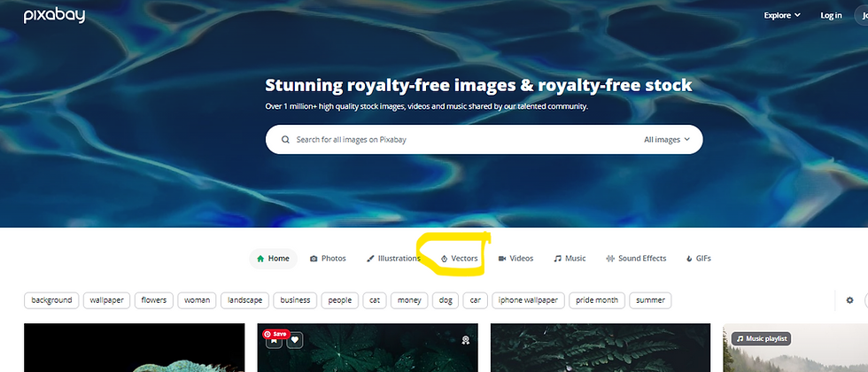The image size is (868, 372).
Task: Click the Log in link
Action: [x=831, y=16]
